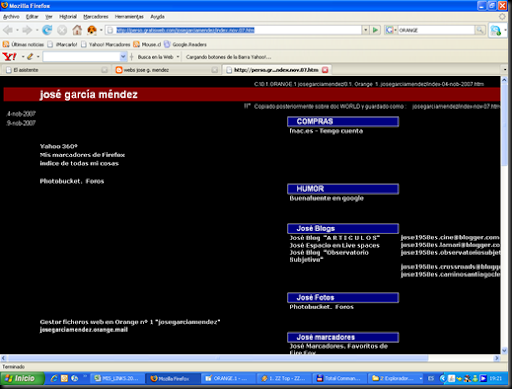The image size is (512, 389).
Task: Open the Inicio start button
Action: pos(22,378)
